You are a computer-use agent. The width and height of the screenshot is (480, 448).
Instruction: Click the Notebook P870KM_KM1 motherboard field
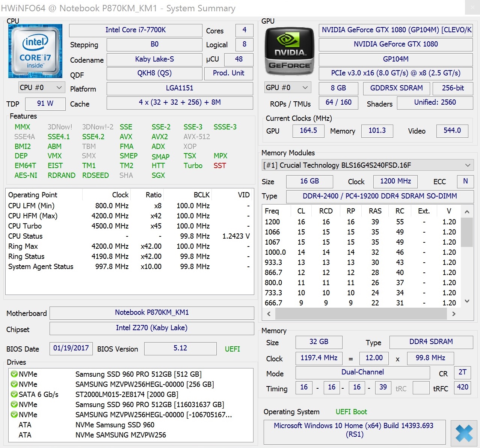152,313
